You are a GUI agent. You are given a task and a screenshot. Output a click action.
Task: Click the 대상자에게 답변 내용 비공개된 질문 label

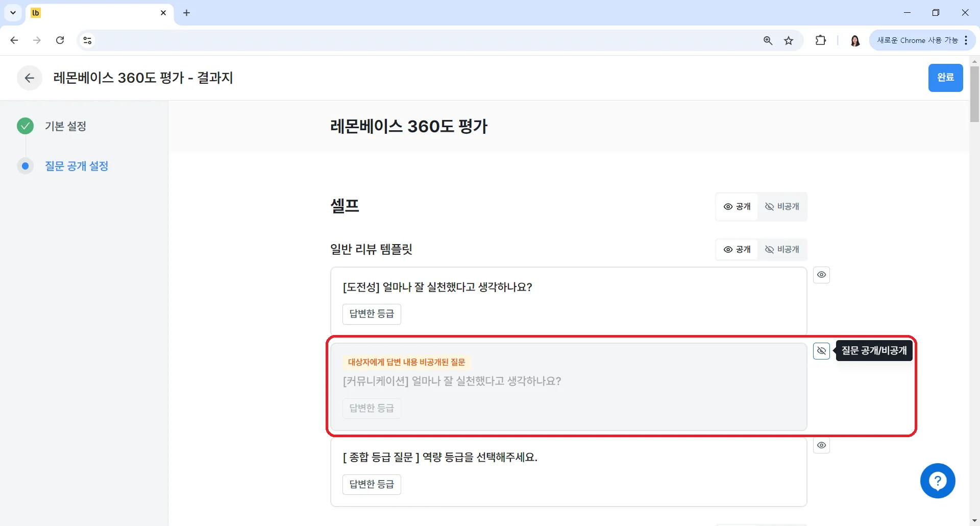click(x=406, y=362)
